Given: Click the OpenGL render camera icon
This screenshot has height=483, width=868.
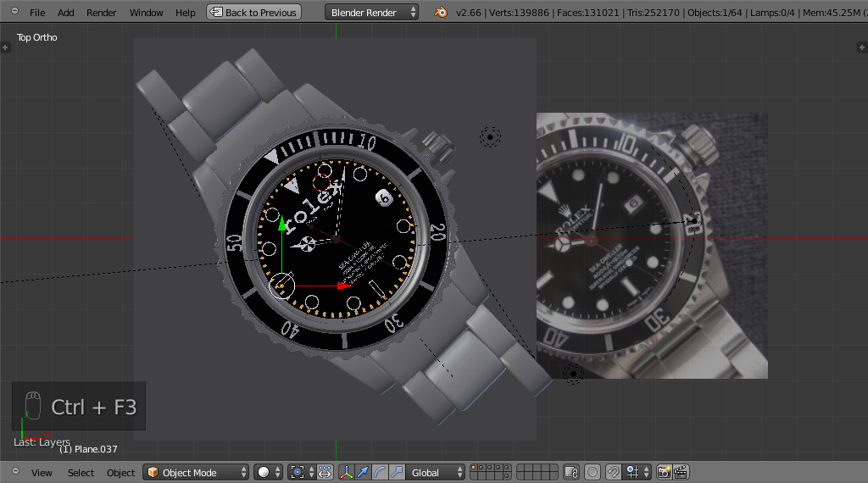Looking at the screenshot, I should (665, 473).
